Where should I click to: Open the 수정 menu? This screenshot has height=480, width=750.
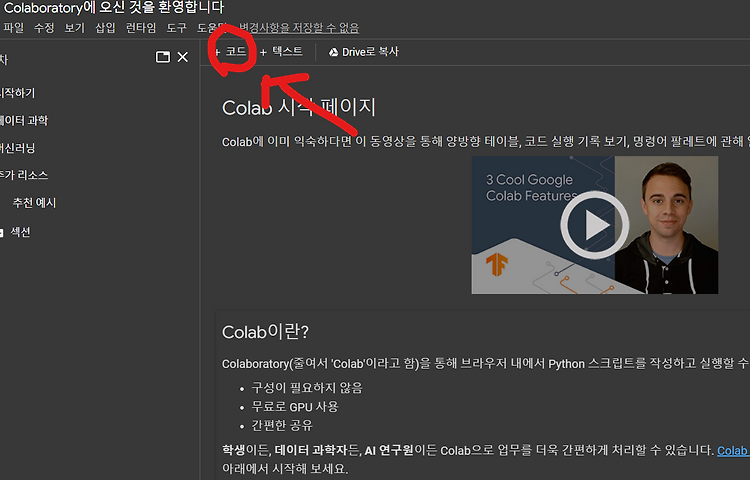[44, 28]
